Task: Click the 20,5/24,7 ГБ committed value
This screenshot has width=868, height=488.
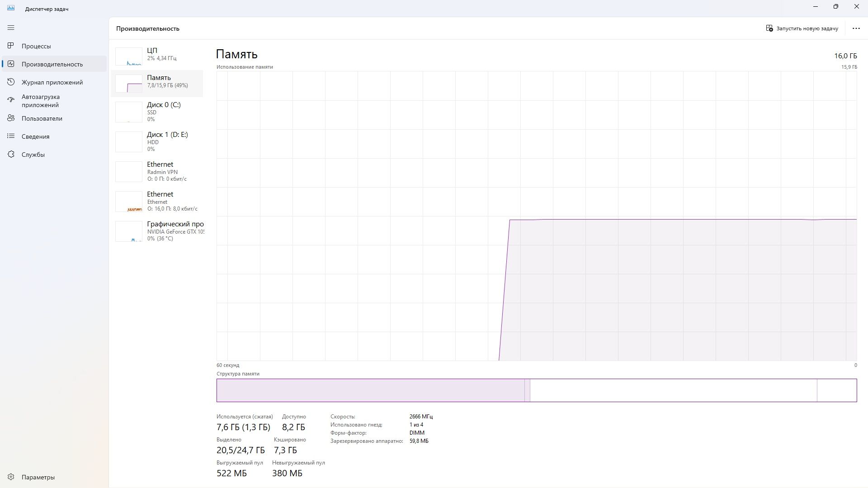Action: 241,450
